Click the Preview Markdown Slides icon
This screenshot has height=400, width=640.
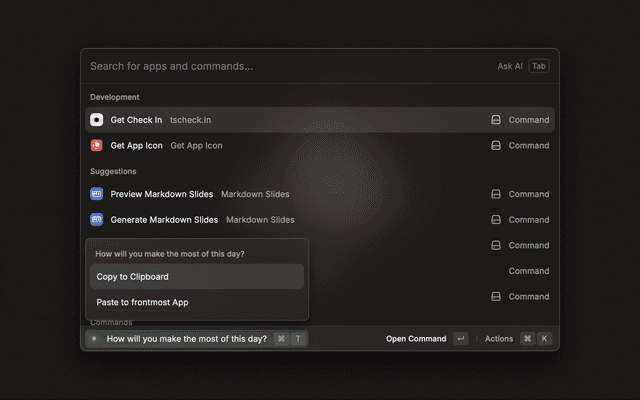[x=97, y=194]
